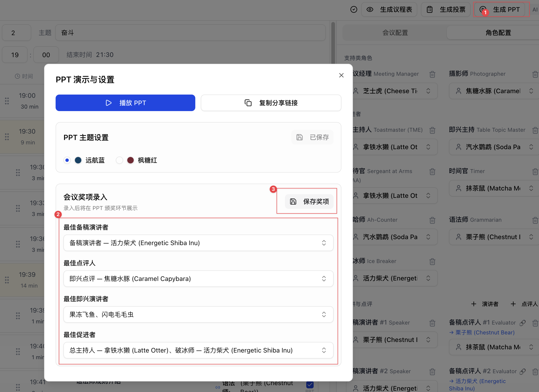The image size is (539, 392).
Task: Click the agenda panel vertical scrollbar
Action: [x=333, y=43]
